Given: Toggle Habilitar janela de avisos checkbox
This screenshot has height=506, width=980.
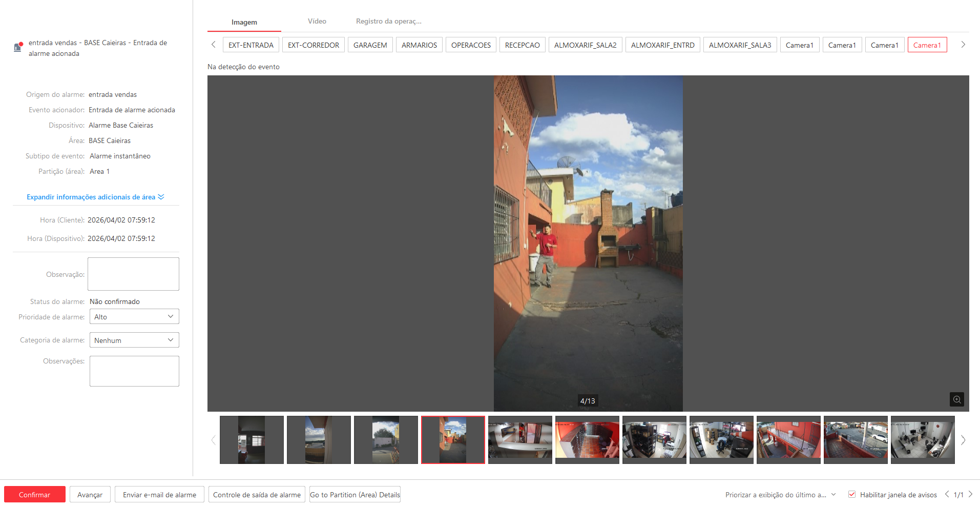Looking at the screenshot, I should tap(852, 494).
